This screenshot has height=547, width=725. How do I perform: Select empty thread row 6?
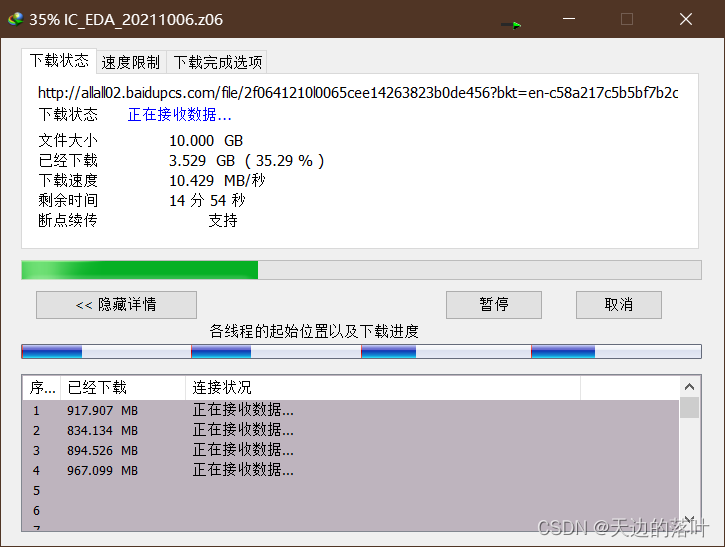pos(350,510)
